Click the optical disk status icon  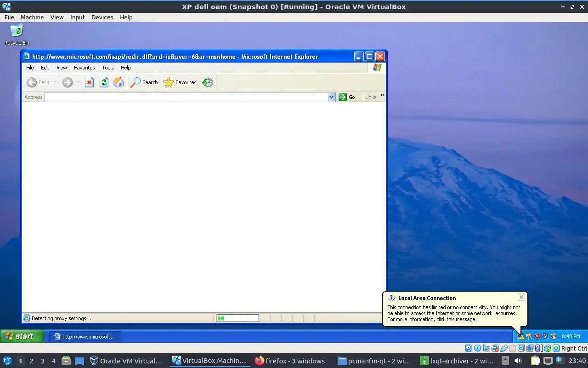[477, 348]
